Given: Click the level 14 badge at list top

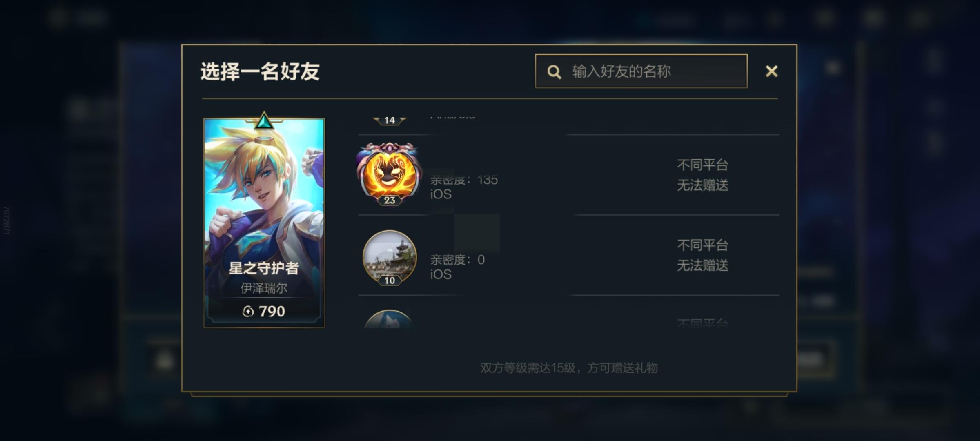Looking at the screenshot, I should (x=390, y=120).
